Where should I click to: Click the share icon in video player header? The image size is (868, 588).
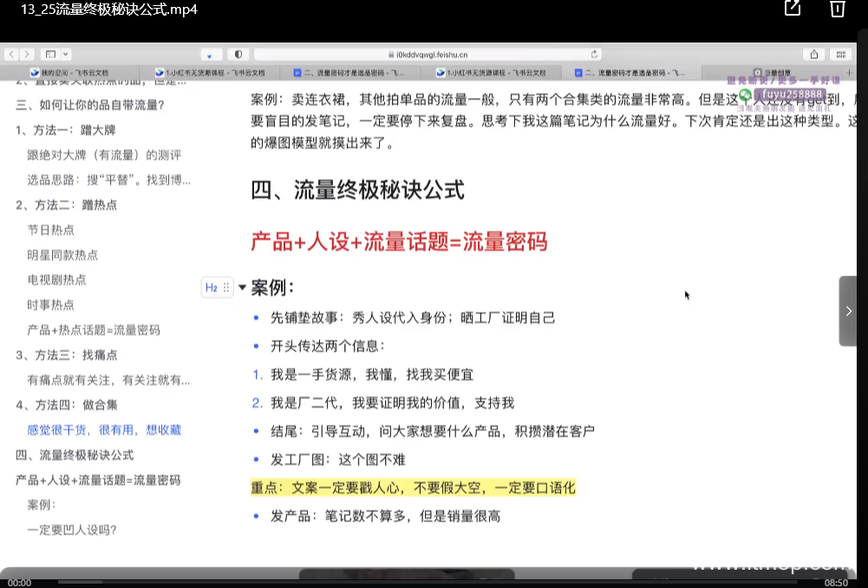793,9
